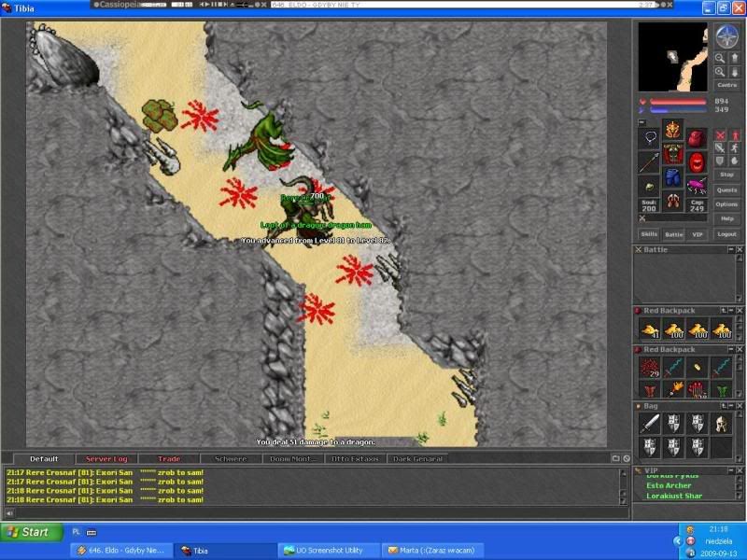Click the red health bar
The image size is (747, 560).
tap(678, 102)
